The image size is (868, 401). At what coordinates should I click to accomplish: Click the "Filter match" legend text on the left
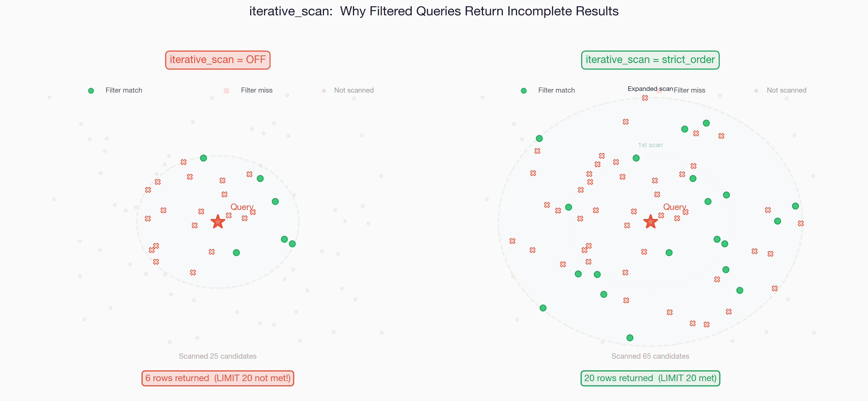[124, 90]
